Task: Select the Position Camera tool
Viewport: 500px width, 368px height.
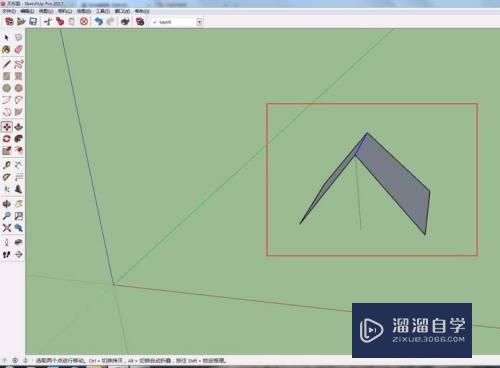Action: [x=6, y=242]
